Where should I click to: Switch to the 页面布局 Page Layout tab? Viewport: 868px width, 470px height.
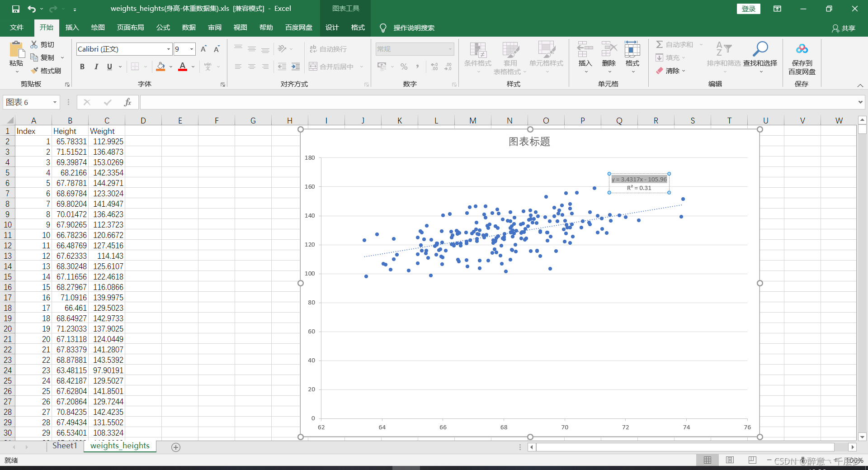tap(131, 28)
